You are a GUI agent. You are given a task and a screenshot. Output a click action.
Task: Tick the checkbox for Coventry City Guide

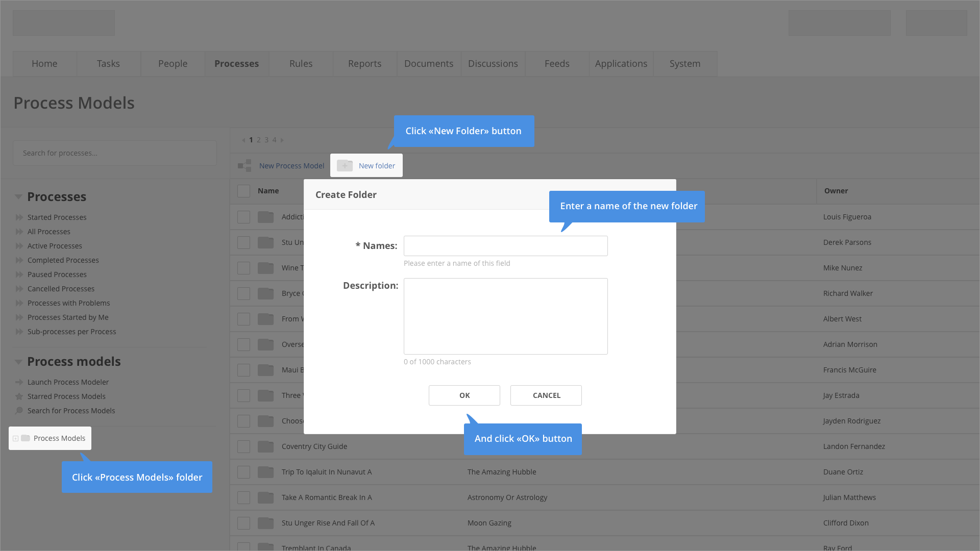pos(243,446)
